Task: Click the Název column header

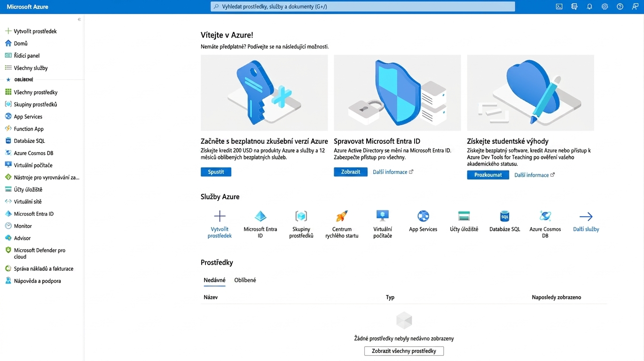Action: point(211,298)
